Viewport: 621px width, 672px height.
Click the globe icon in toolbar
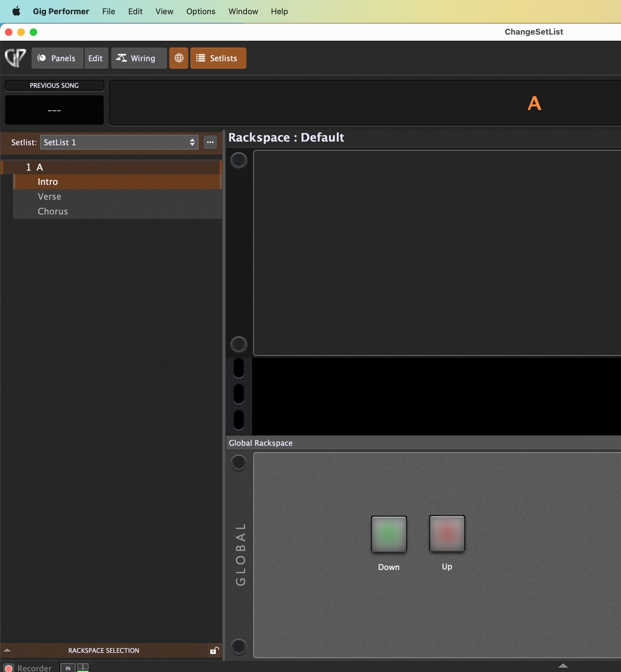click(179, 58)
